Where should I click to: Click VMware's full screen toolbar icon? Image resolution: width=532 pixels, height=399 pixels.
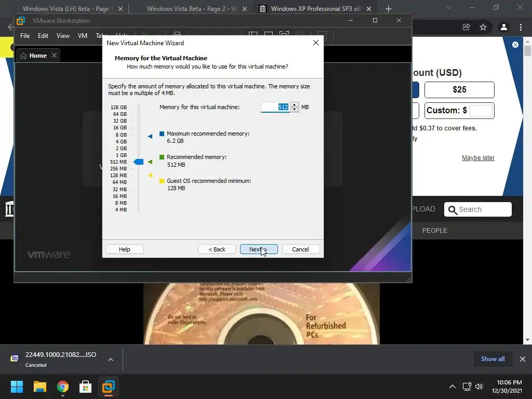coord(284,34)
